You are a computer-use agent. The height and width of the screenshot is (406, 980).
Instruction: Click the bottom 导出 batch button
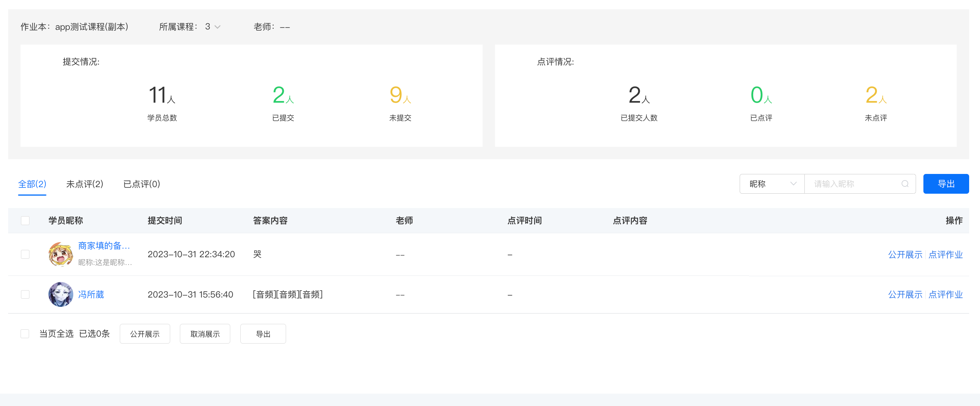pos(263,334)
